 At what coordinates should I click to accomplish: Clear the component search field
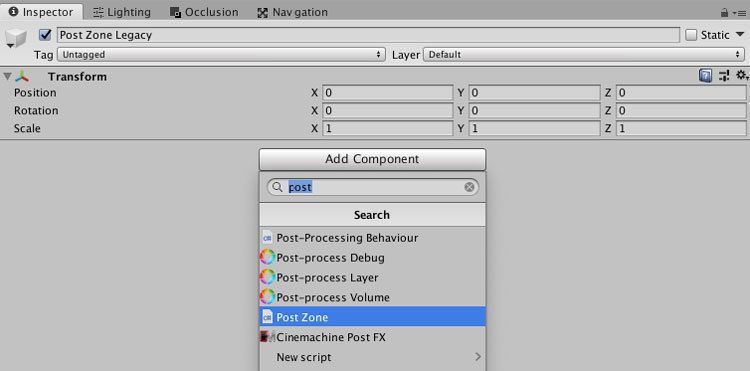click(x=469, y=187)
